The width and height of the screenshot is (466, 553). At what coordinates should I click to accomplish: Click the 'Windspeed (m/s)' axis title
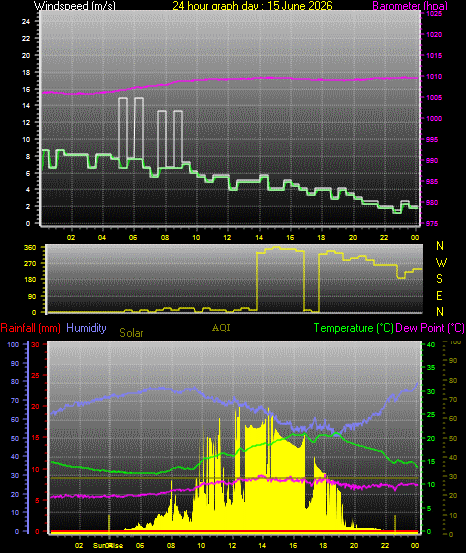coord(74,6)
